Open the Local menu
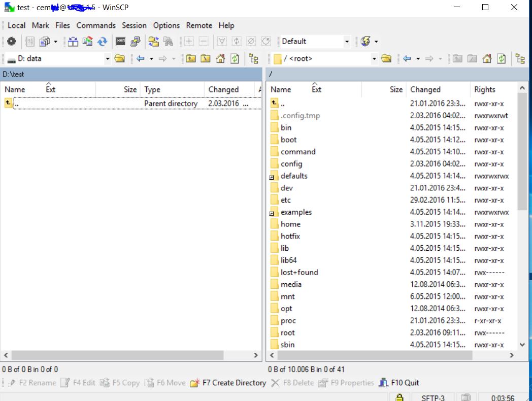The height and width of the screenshot is (401, 532). pyautogui.click(x=16, y=25)
